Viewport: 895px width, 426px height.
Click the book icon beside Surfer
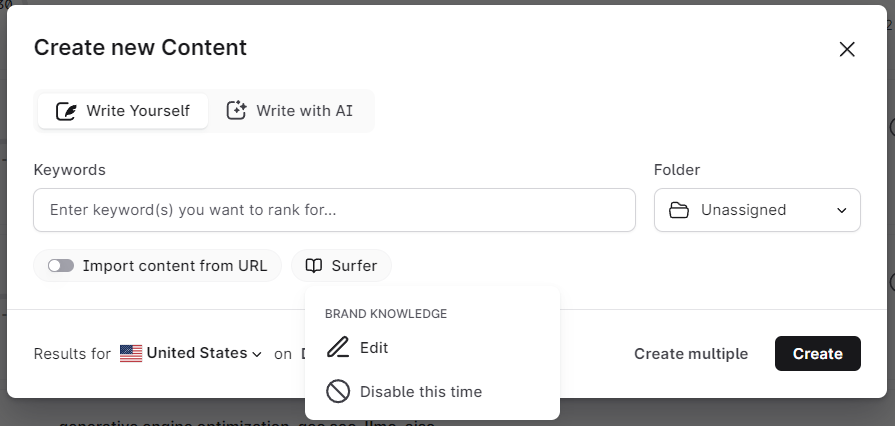[x=314, y=266]
